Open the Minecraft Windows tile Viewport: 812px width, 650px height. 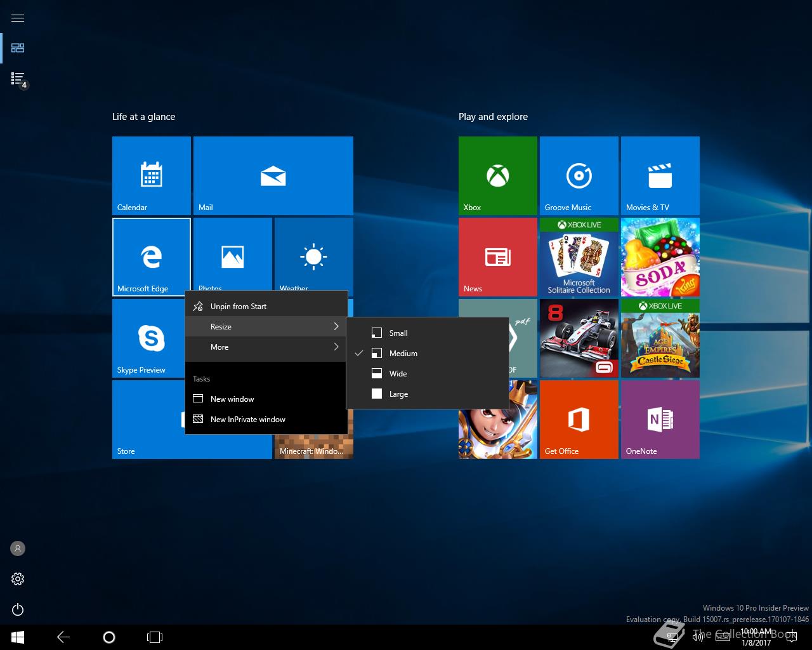pos(314,446)
